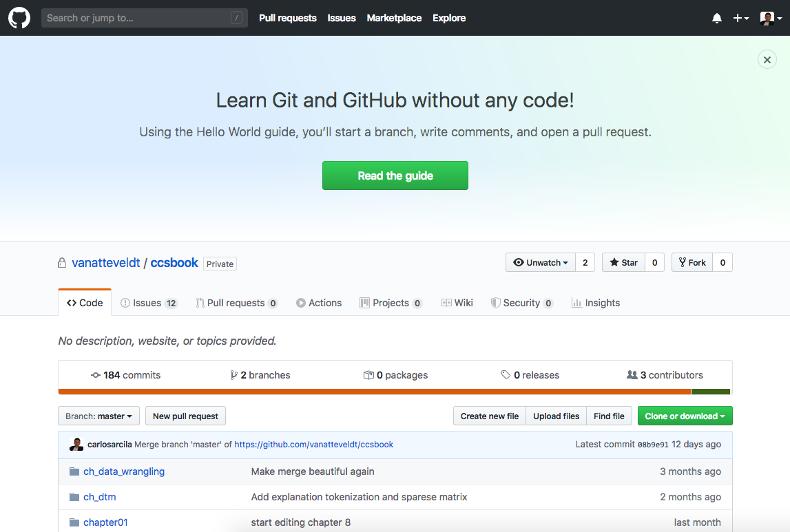Switch to the Actions tab

click(x=319, y=303)
